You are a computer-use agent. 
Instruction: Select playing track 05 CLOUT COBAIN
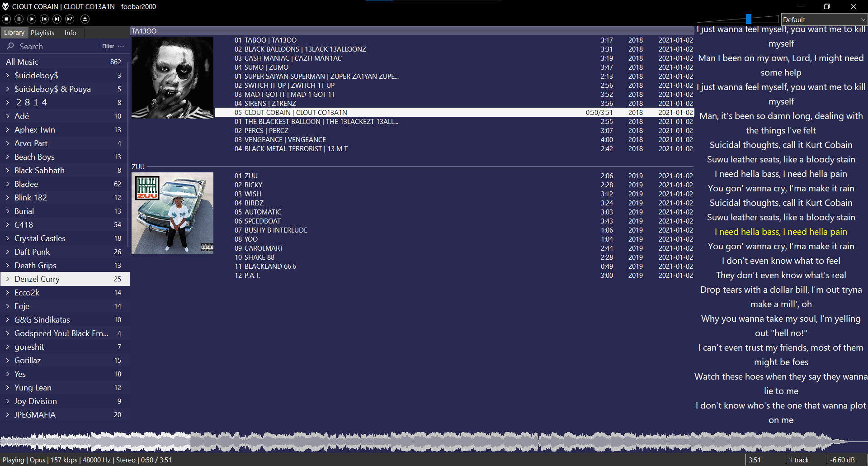pos(454,112)
